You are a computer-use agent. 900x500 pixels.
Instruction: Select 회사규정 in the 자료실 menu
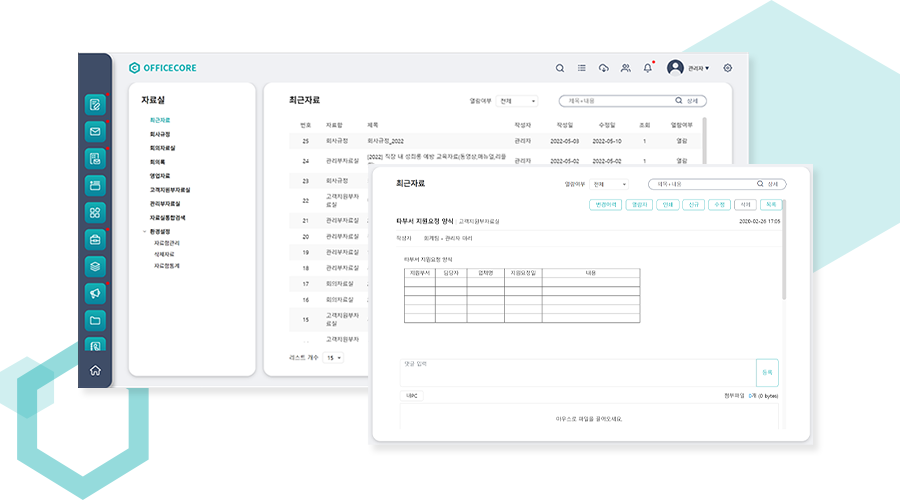[x=160, y=134]
